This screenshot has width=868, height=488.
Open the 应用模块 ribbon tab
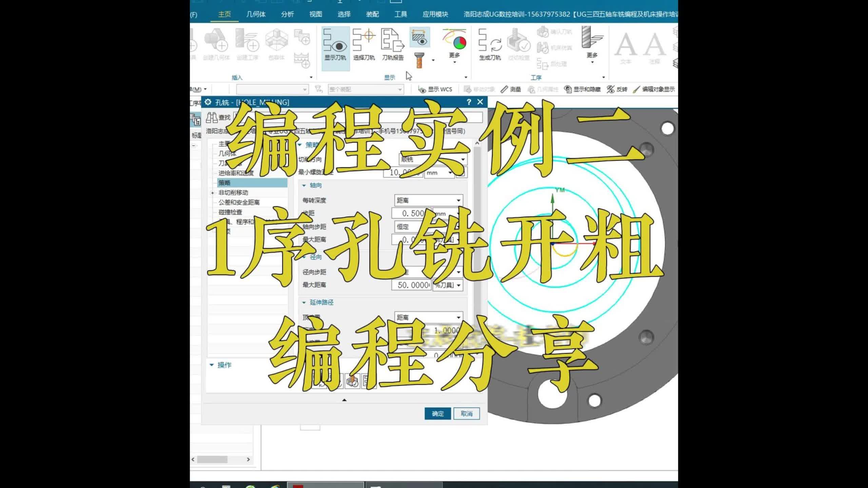click(x=435, y=14)
